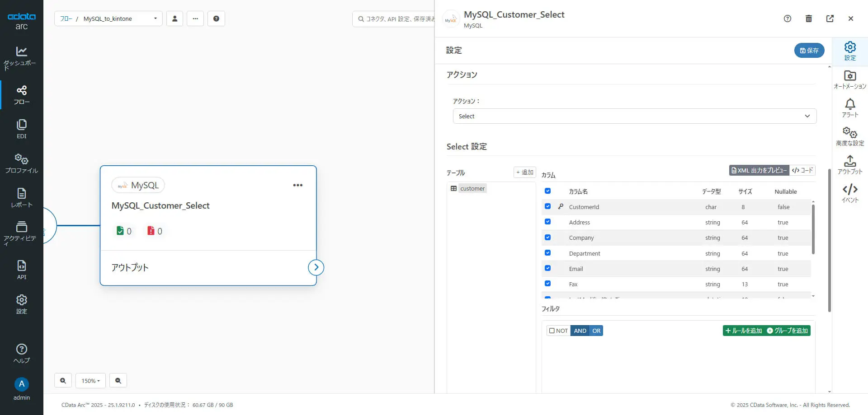868x415 pixels.
Task: Go to the Flows section in sidebar
Action: click(21, 95)
